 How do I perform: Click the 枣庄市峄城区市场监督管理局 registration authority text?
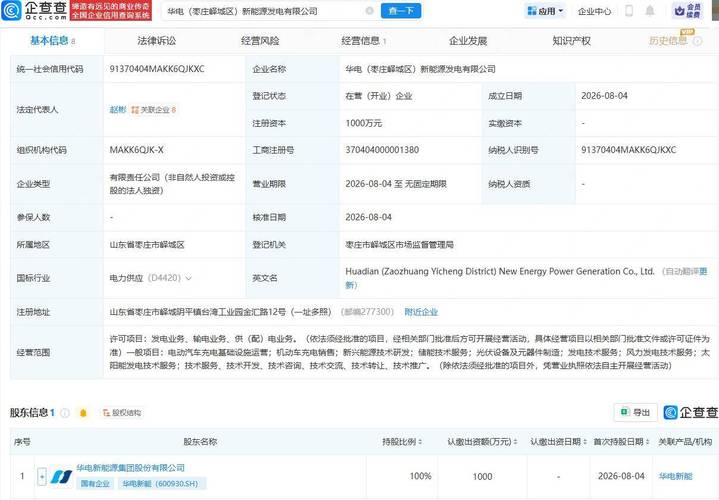tap(399, 245)
